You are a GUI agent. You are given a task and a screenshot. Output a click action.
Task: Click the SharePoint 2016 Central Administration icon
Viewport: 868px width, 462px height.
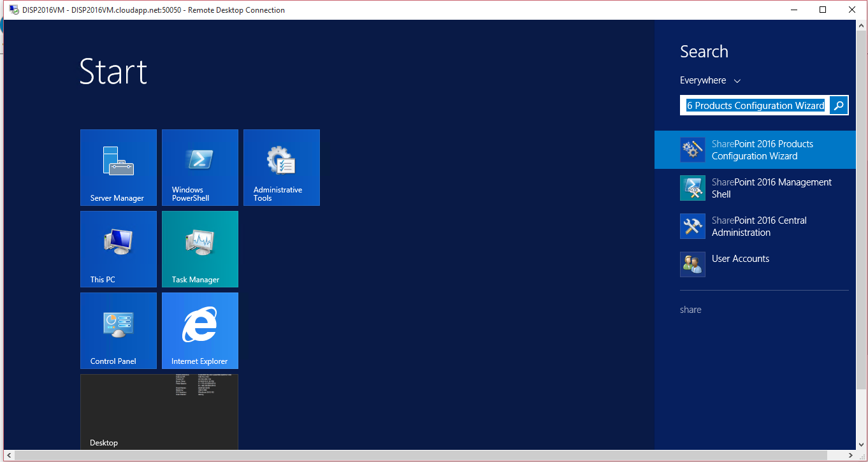coord(693,226)
